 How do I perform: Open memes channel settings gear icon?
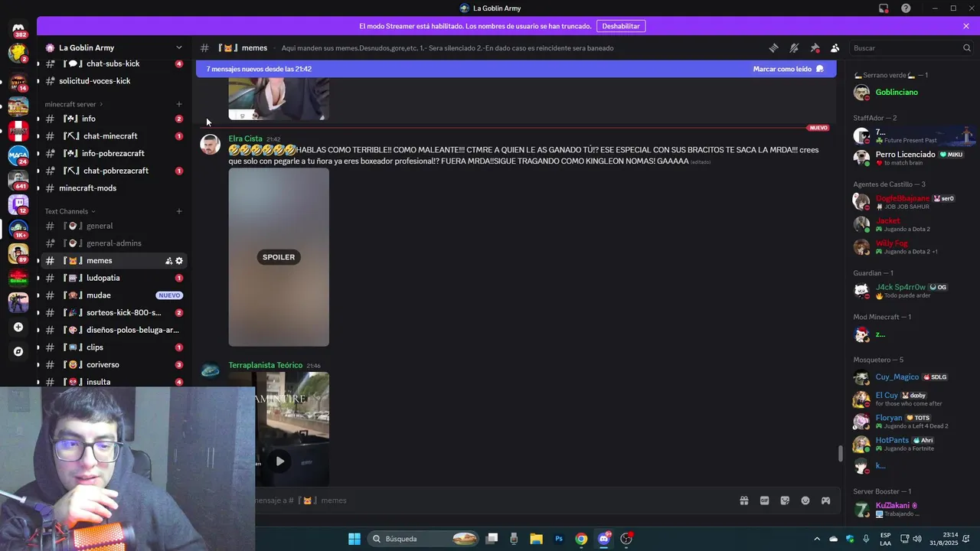pyautogui.click(x=179, y=261)
